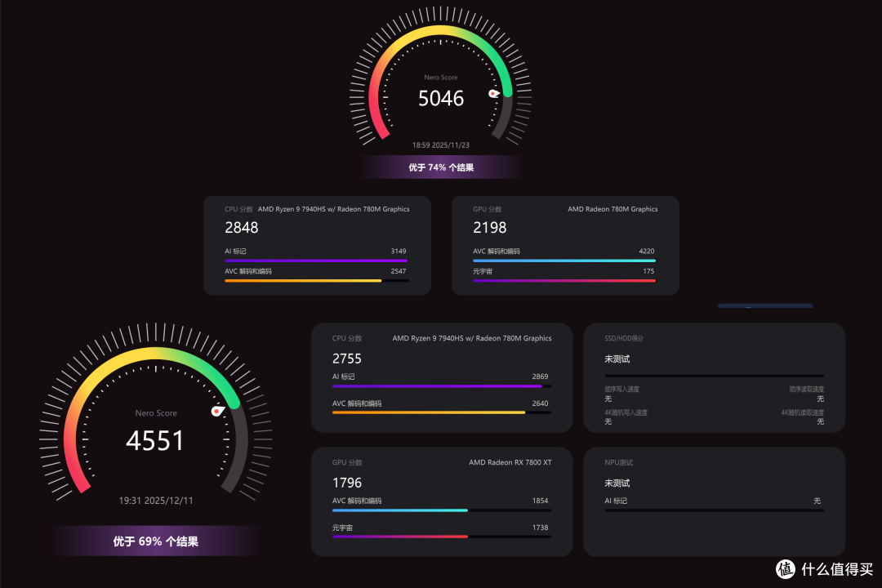Click the 元宇宙 value 1738
The height and width of the screenshot is (588, 882).
[x=540, y=528]
